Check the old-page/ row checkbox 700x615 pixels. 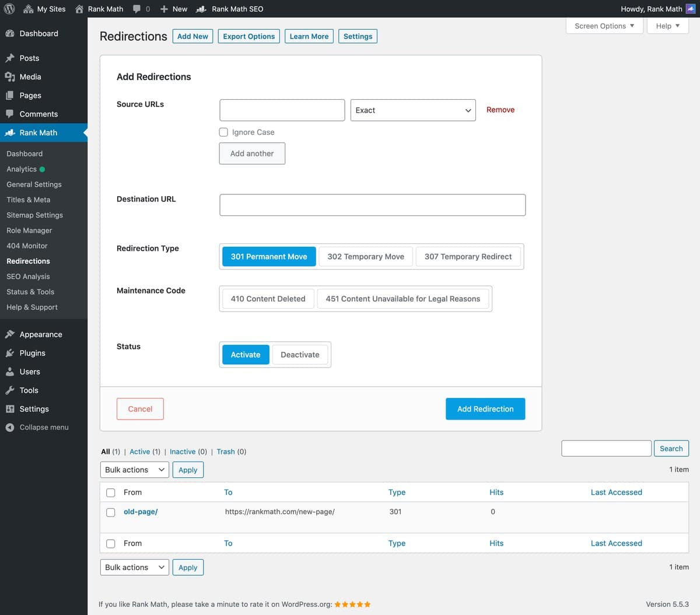pos(111,512)
